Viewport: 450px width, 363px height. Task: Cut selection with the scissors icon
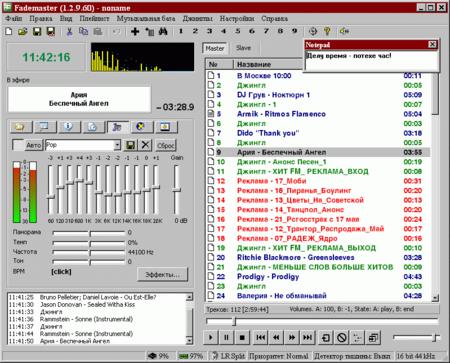69,32
